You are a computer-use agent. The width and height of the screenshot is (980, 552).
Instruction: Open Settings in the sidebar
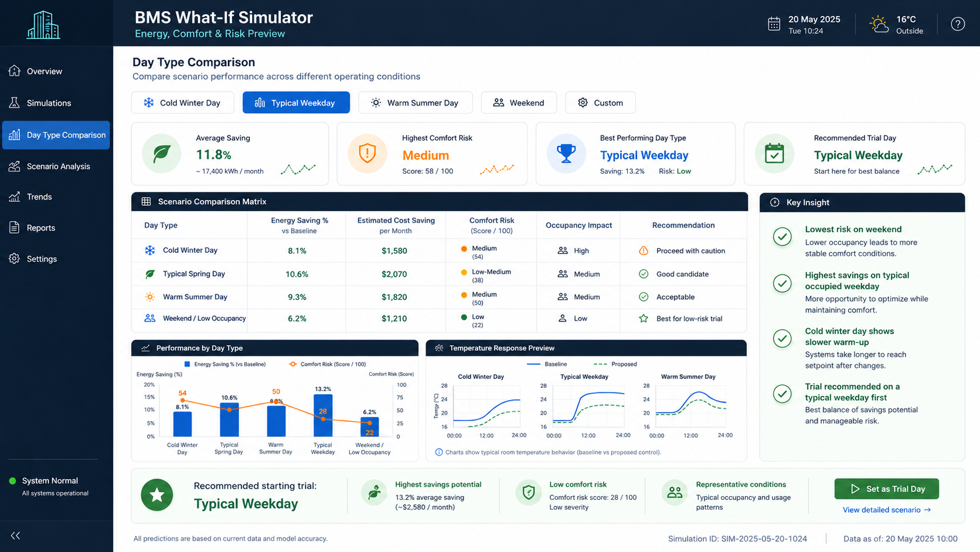tap(56, 259)
